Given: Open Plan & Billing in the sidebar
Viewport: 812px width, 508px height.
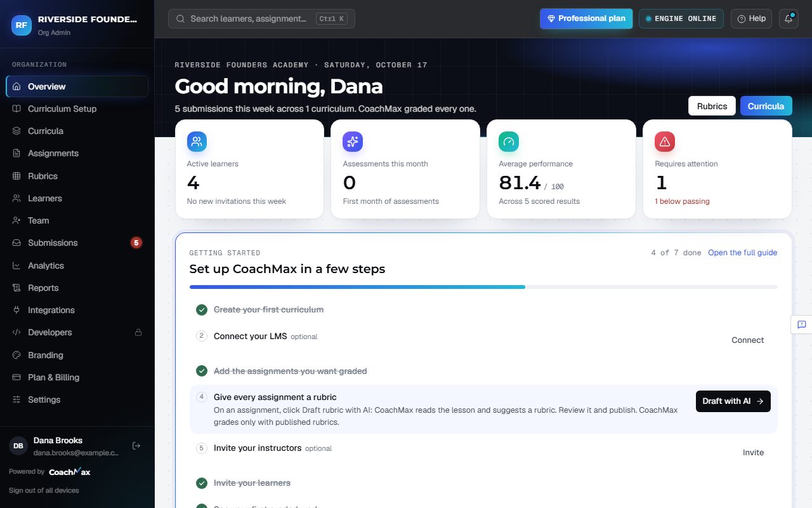Looking at the screenshot, I should [x=77, y=377].
